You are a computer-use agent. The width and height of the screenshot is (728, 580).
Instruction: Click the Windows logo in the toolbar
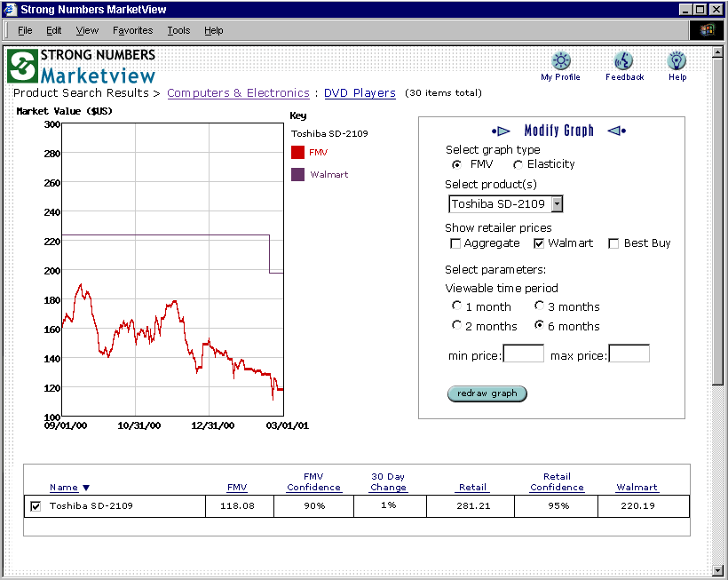pyautogui.click(x=707, y=30)
